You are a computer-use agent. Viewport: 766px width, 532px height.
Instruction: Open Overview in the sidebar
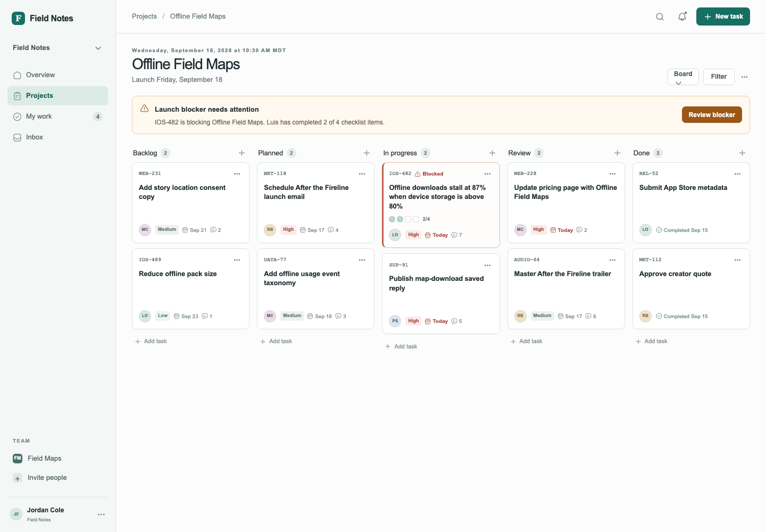[x=57, y=75]
